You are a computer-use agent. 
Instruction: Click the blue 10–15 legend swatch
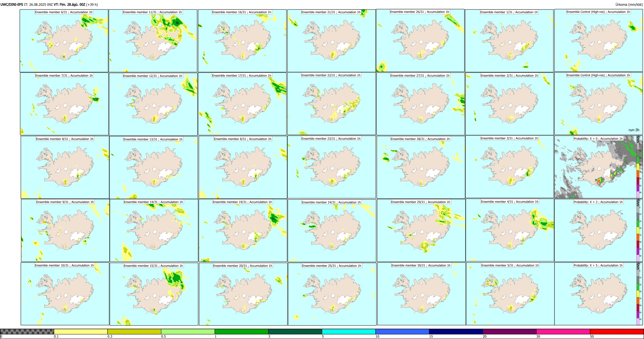click(402, 332)
